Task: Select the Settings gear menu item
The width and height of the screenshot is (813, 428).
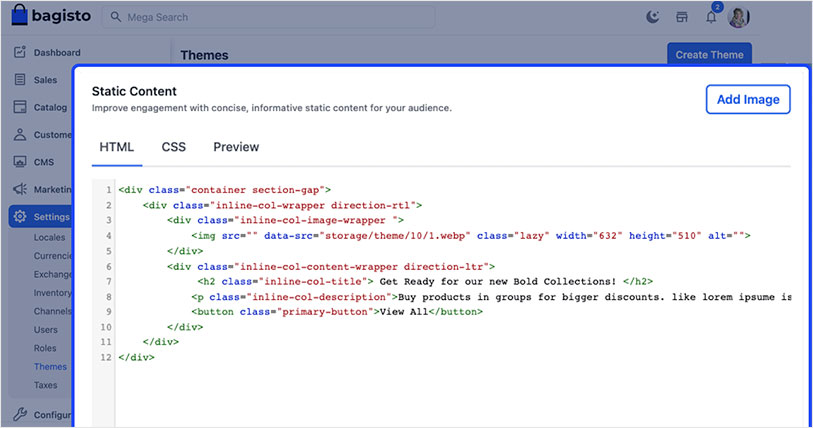Action: [40, 217]
